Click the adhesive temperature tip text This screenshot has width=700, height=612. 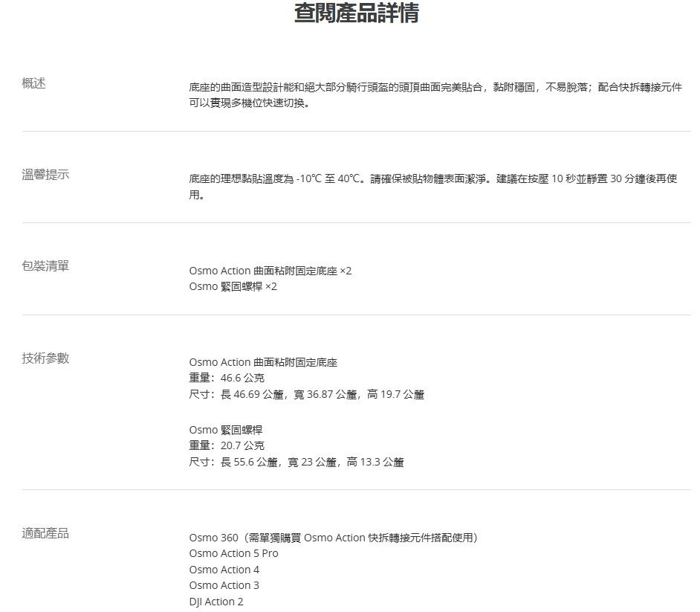click(x=432, y=187)
